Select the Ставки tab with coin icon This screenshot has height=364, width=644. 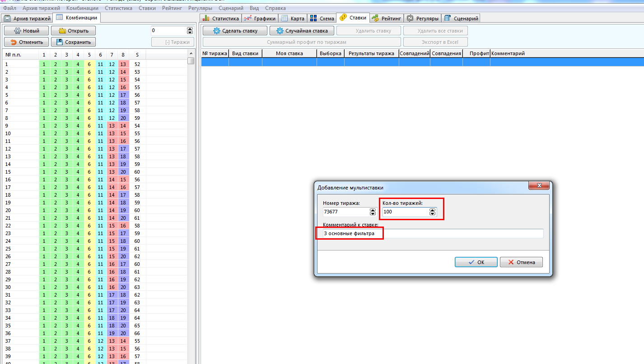click(x=353, y=18)
